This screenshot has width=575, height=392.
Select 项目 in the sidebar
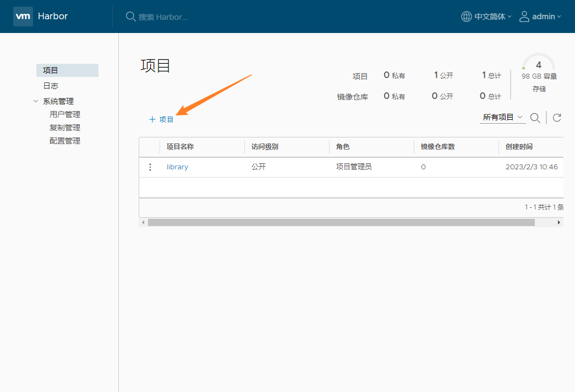tap(51, 70)
